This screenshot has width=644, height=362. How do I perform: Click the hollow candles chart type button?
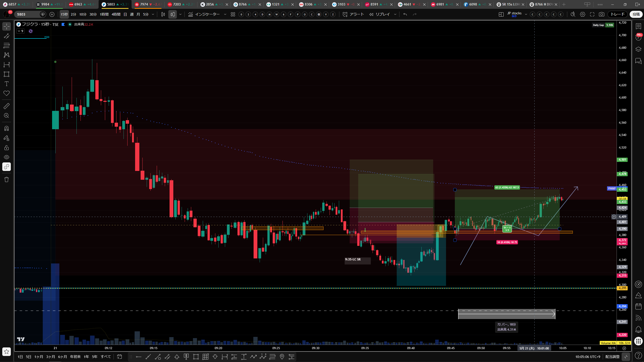(x=173, y=14)
